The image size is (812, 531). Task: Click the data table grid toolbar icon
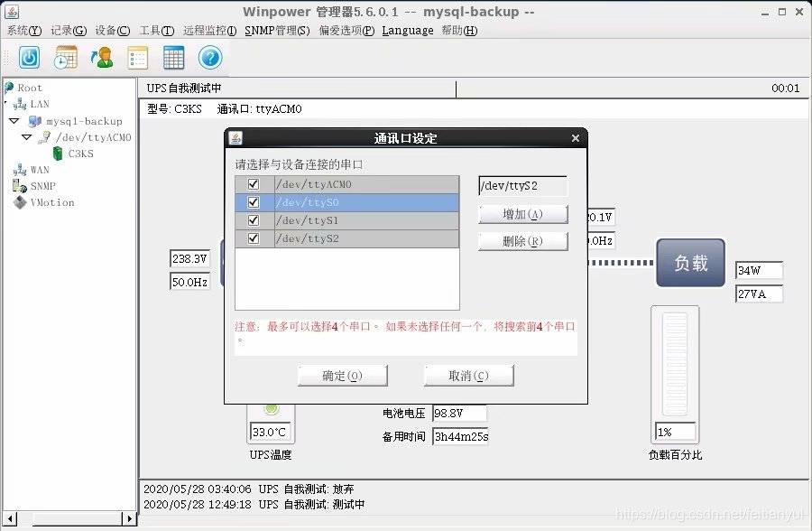[x=173, y=58]
